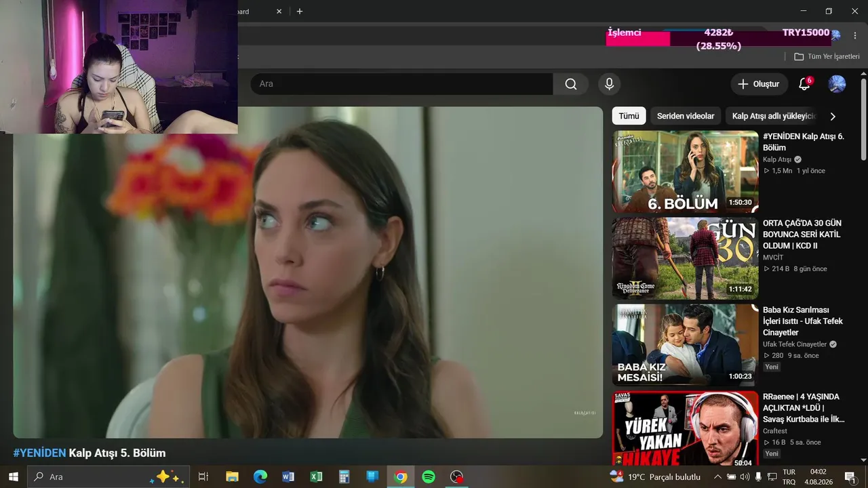Image resolution: width=868 pixels, height=488 pixels.
Task: Select the Kalp Atışı adlı yükleyici filter chip
Action: (772, 116)
